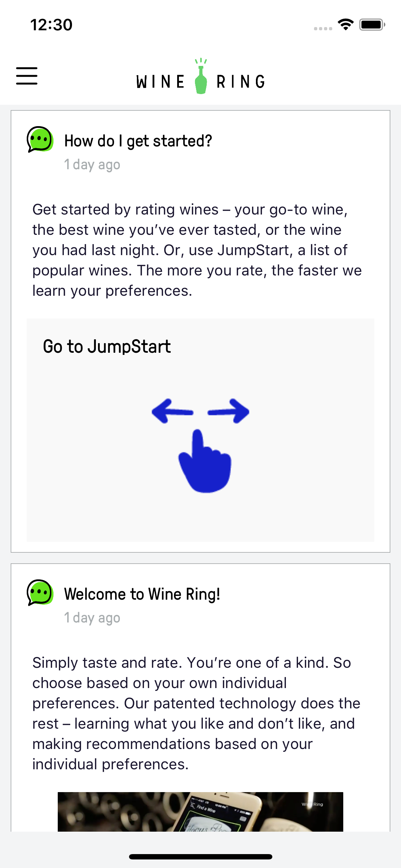The image size is (401, 868).
Task: Play the video thumbnail in the welcome post
Action: (200, 812)
